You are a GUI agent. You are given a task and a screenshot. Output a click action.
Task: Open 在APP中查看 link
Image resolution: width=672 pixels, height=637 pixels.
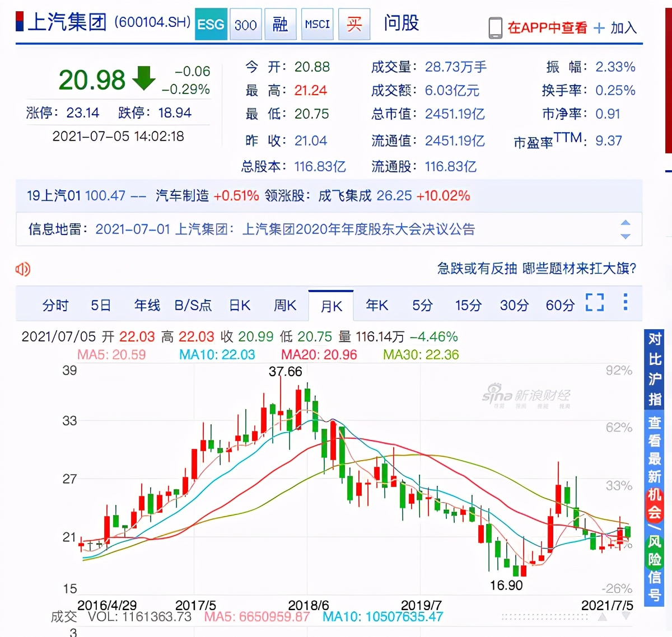[x=547, y=27]
